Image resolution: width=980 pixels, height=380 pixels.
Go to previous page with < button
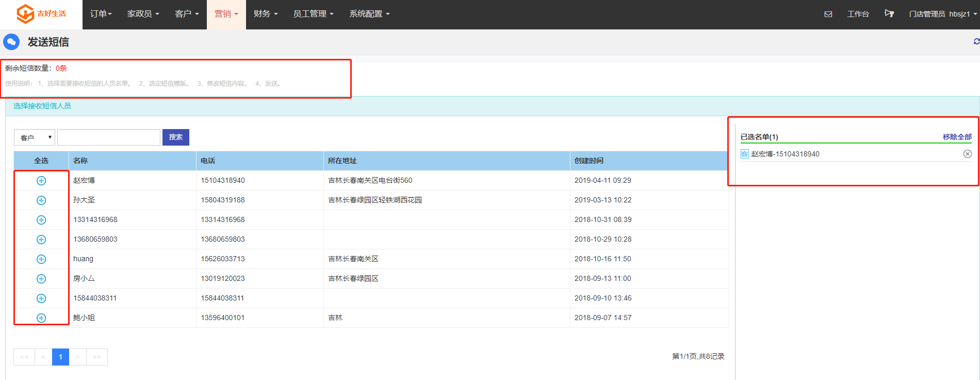tap(43, 357)
